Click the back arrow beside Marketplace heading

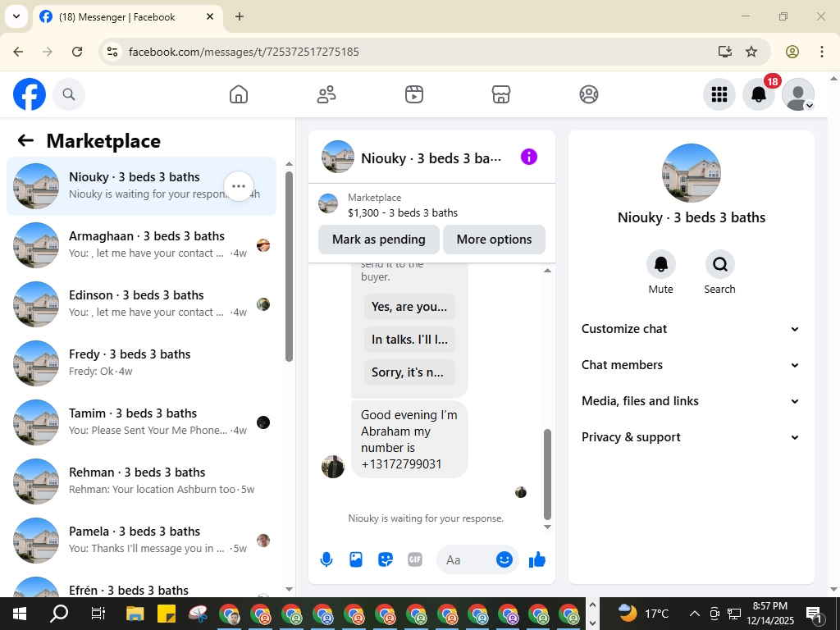click(x=25, y=140)
